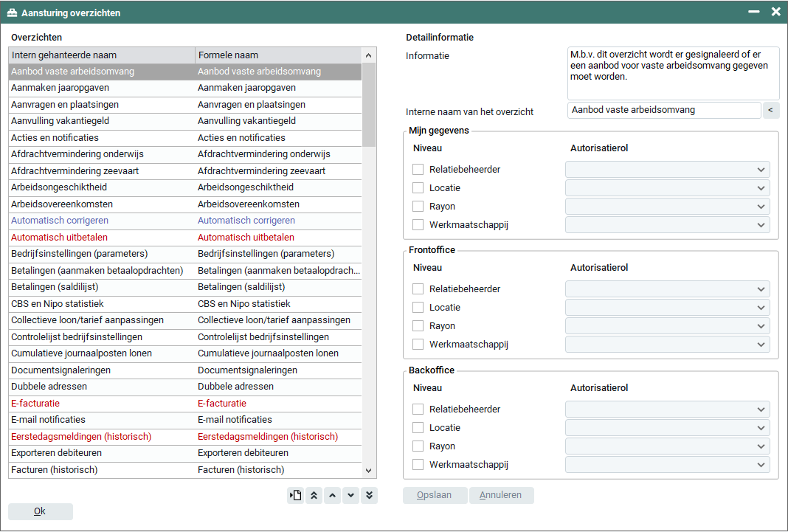Click the double-down arrow move-to-bottom icon
Viewport: 788px width, 532px height.
(x=370, y=496)
